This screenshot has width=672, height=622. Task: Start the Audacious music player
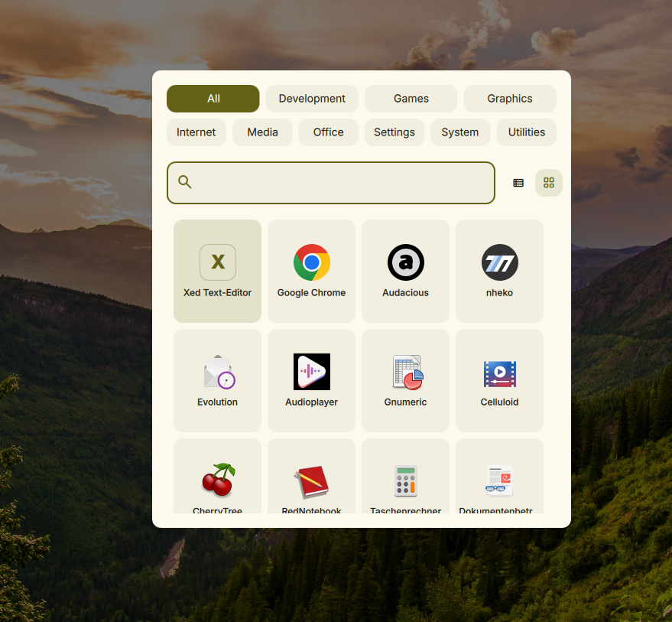click(x=405, y=271)
